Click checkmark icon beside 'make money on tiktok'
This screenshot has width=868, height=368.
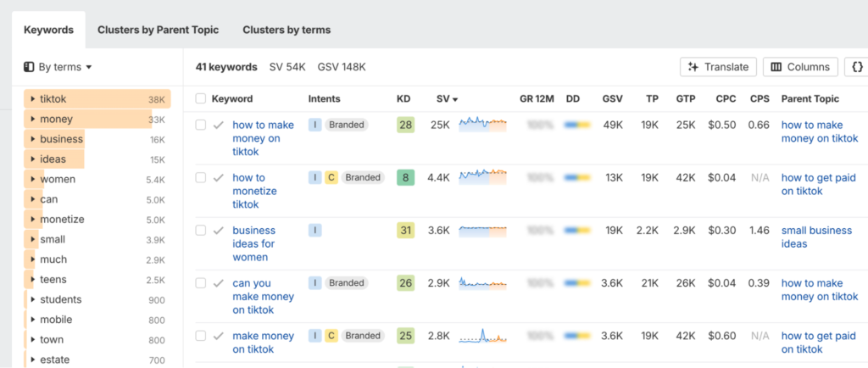[219, 336]
